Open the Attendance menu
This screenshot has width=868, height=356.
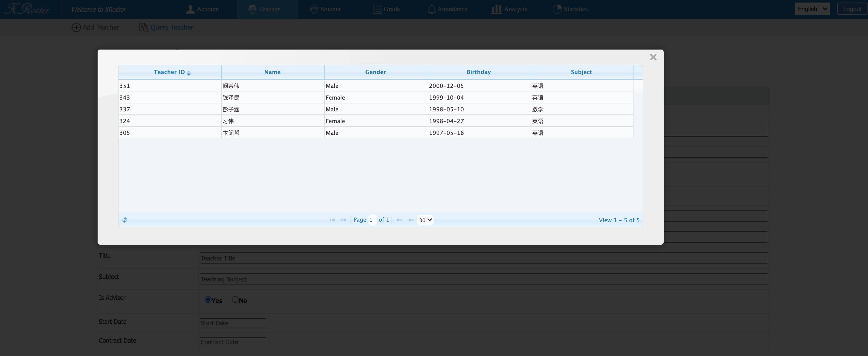[448, 9]
